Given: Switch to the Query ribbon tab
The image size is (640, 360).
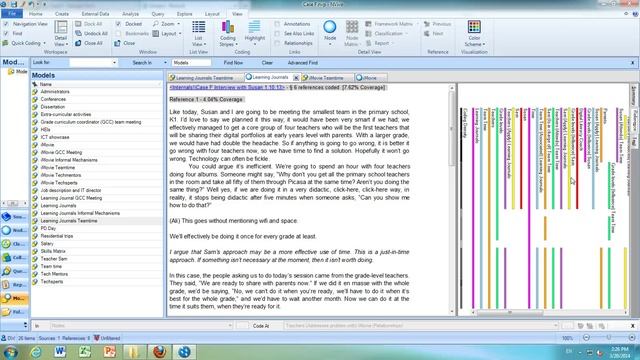Looking at the screenshot, I should click(x=158, y=13).
